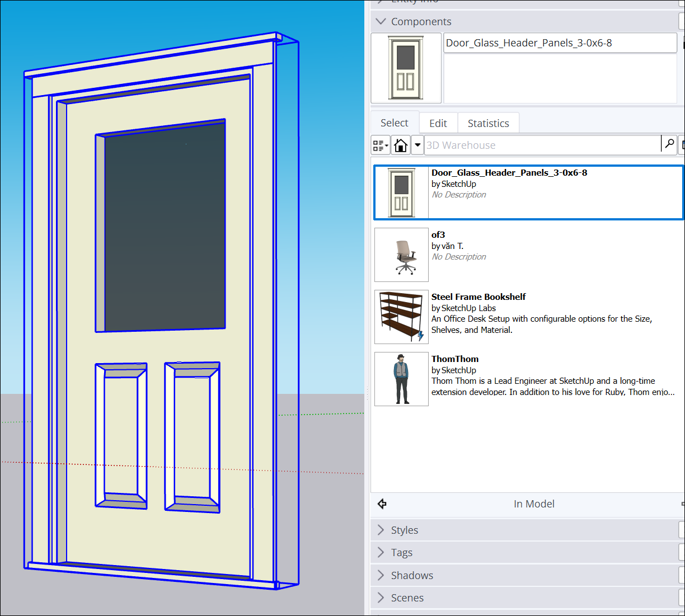
Task: Switch to the Edit tab
Action: click(438, 123)
